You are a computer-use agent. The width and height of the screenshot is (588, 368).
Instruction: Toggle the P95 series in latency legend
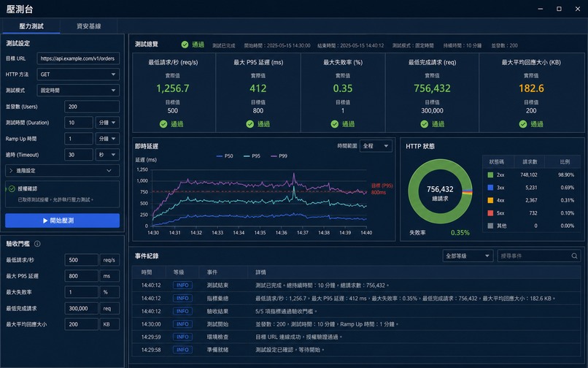[x=252, y=156]
